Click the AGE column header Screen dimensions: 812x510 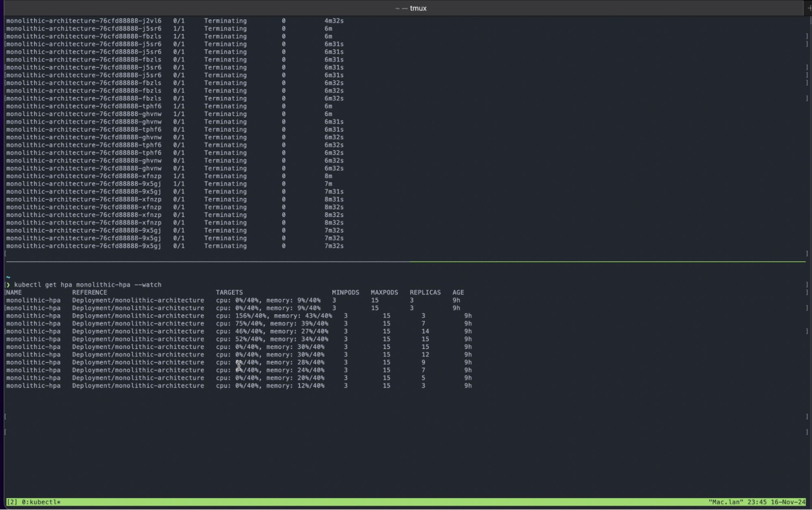coord(458,292)
